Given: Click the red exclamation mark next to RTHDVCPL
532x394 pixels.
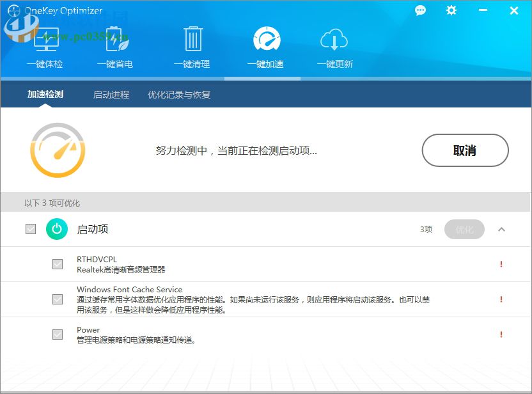Looking at the screenshot, I should coord(501,264).
